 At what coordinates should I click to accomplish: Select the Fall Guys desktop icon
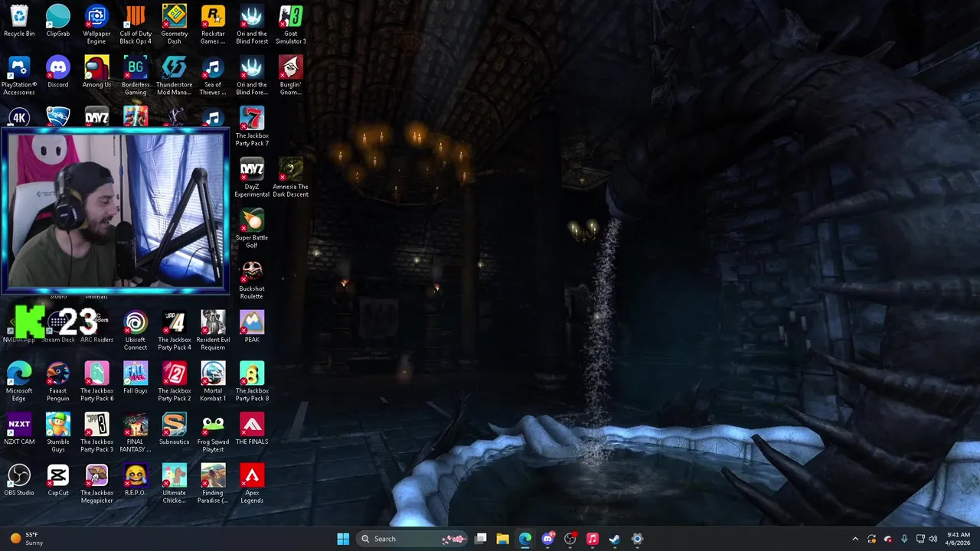[136, 378]
